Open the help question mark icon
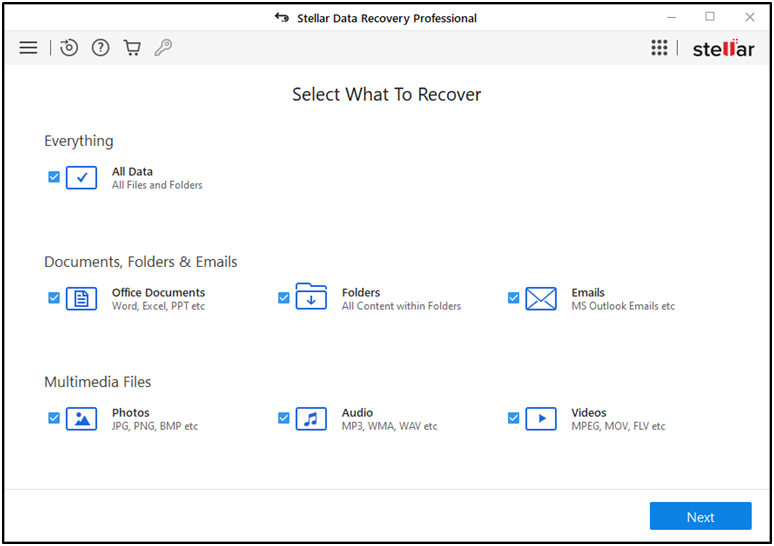Screen dimensions: 774x546 [x=101, y=48]
